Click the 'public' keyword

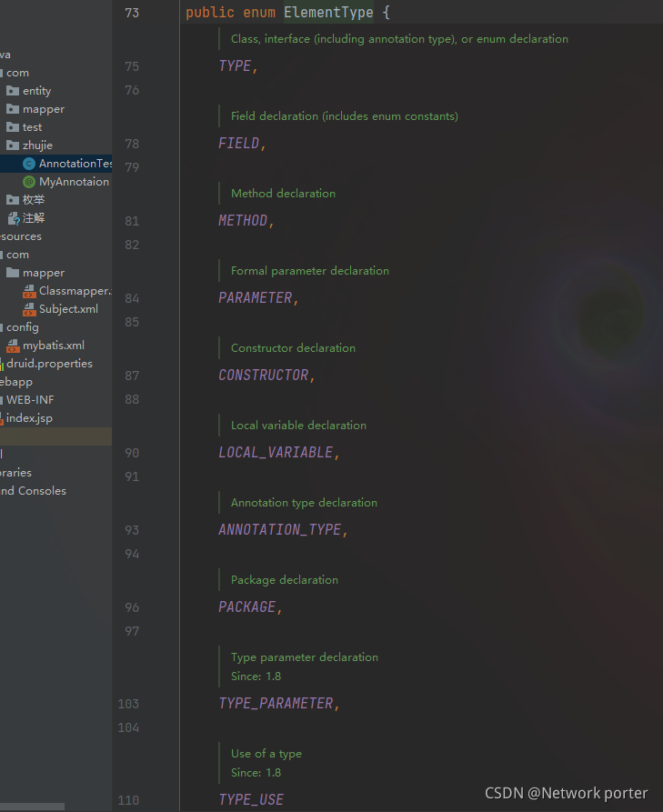point(210,13)
